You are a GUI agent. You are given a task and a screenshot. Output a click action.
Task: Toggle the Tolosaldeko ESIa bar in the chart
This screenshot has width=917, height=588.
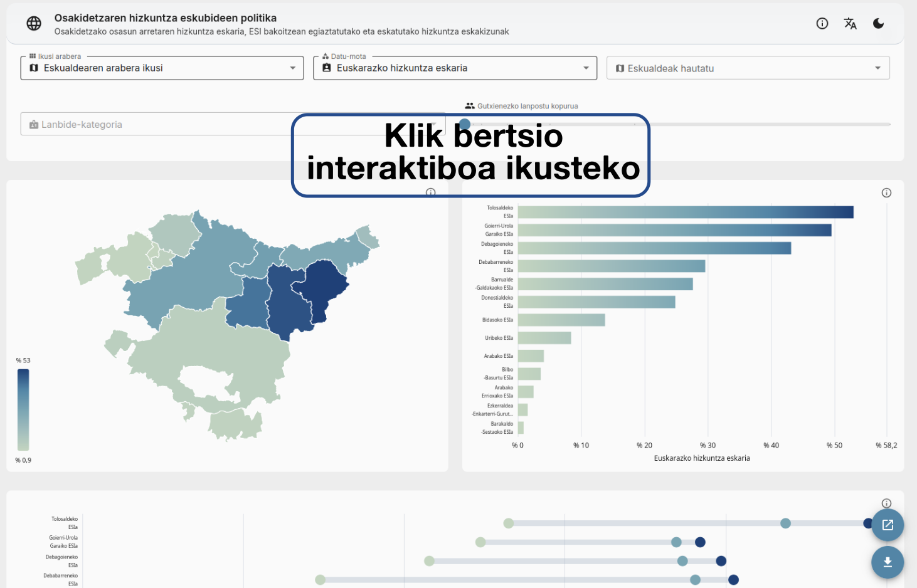[684, 212]
